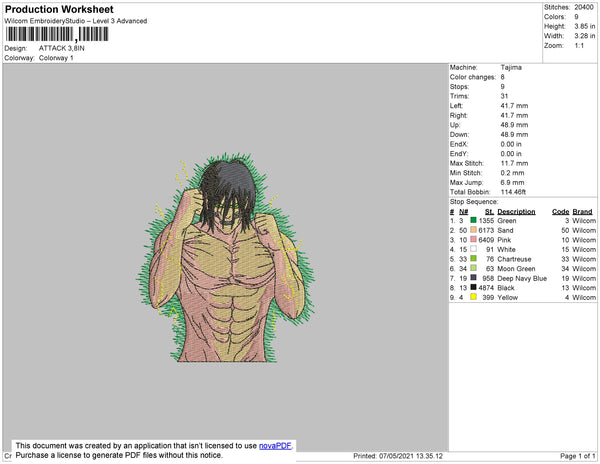Click the Pink thread color swatch
Image resolution: width=600 pixels, height=464 pixels.
coord(473,239)
